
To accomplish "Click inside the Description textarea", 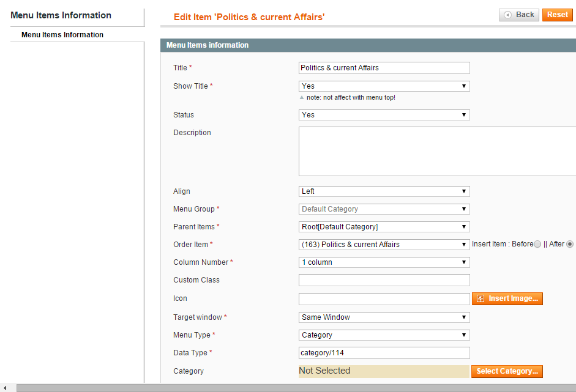I will point(437,151).
